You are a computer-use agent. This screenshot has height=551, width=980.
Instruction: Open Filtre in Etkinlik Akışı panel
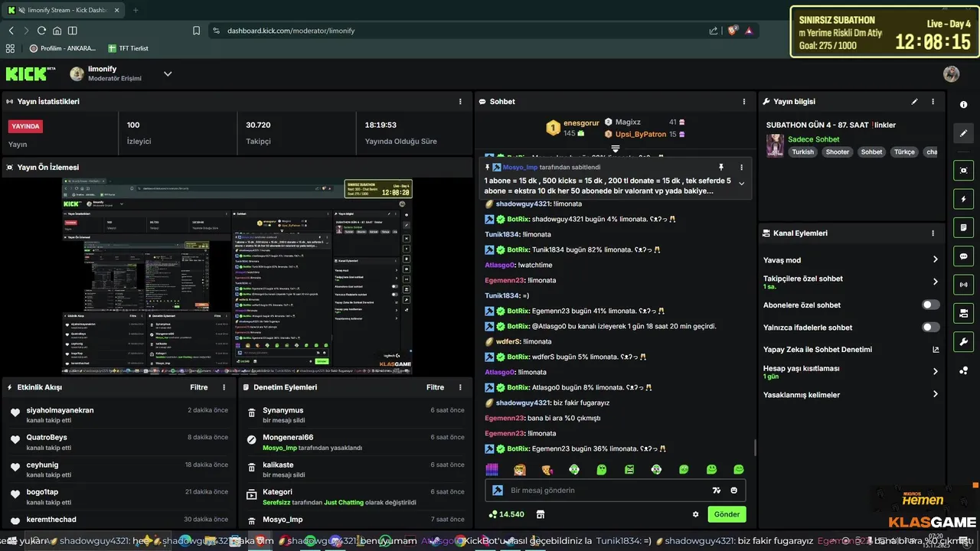coord(199,387)
